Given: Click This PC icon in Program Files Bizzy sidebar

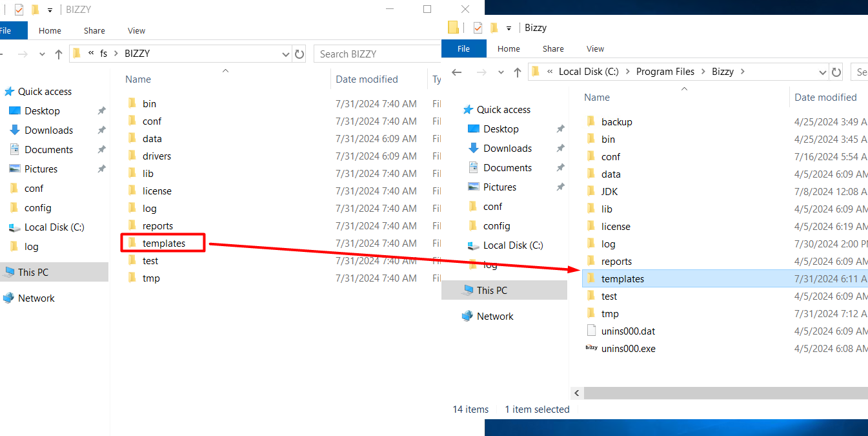Looking at the screenshot, I should tap(467, 291).
